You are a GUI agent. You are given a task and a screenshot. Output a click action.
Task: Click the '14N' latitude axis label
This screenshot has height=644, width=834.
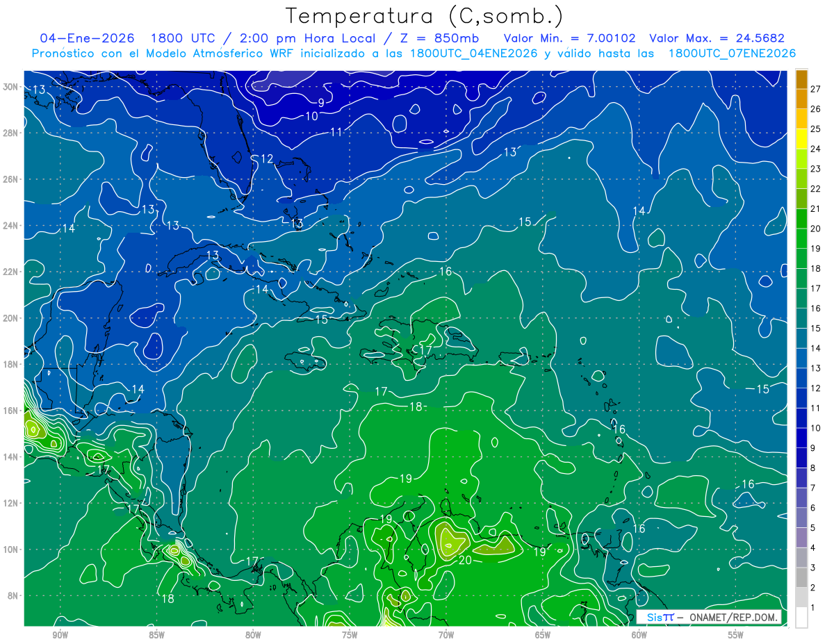coord(10,456)
